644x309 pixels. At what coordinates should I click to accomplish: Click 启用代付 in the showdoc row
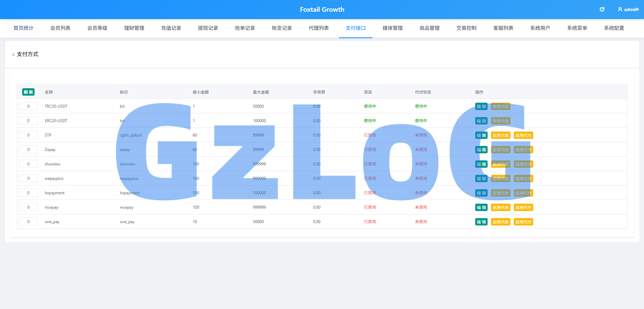tap(524, 164)
